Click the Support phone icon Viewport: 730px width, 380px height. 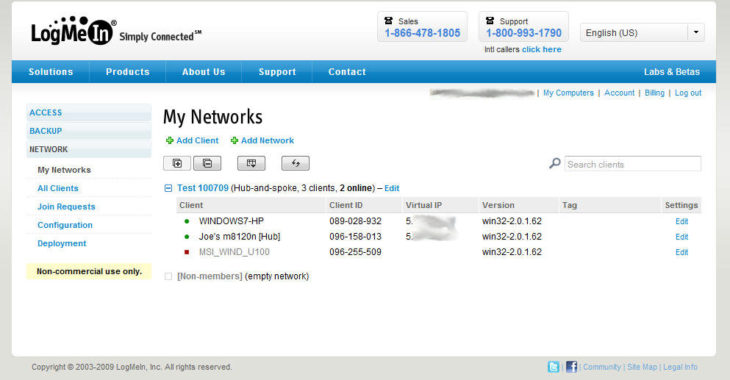click(x=490, y=21)
